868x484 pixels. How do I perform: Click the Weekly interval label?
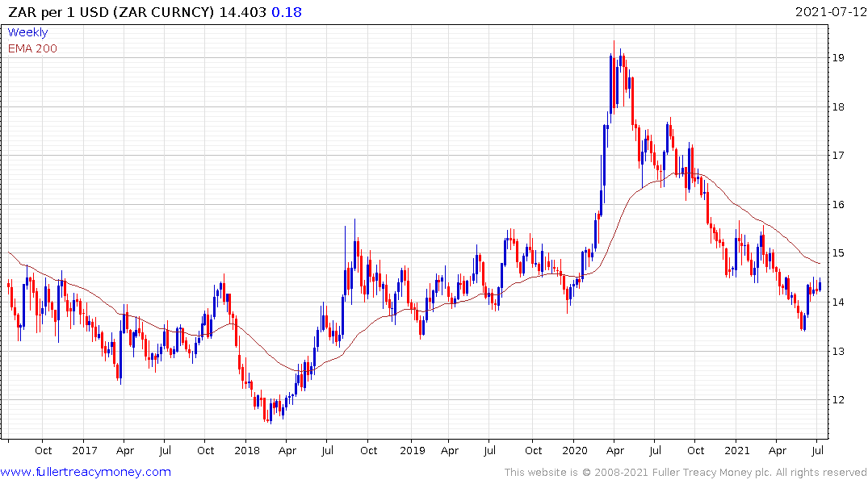[27, 32]
